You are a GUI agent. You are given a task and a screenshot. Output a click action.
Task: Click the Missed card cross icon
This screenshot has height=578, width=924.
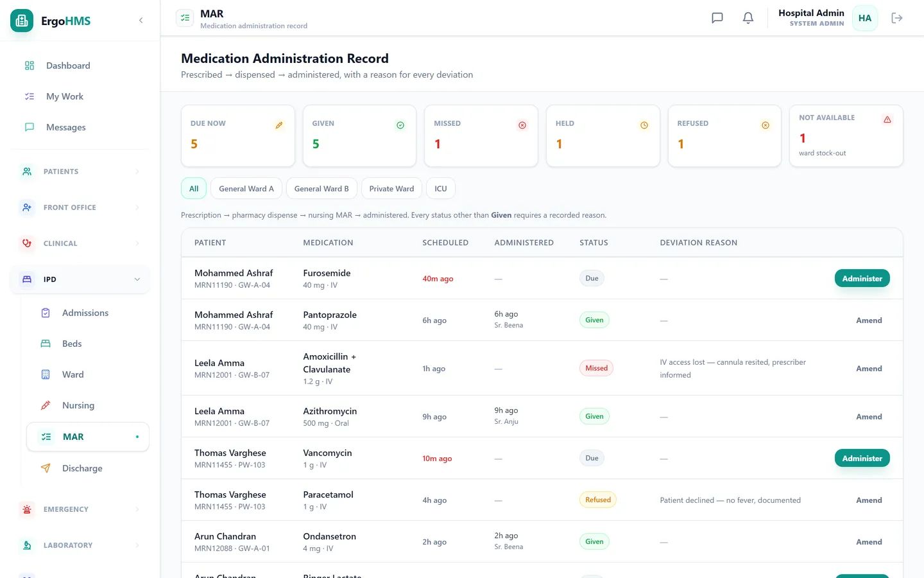[x=522, y=125]
